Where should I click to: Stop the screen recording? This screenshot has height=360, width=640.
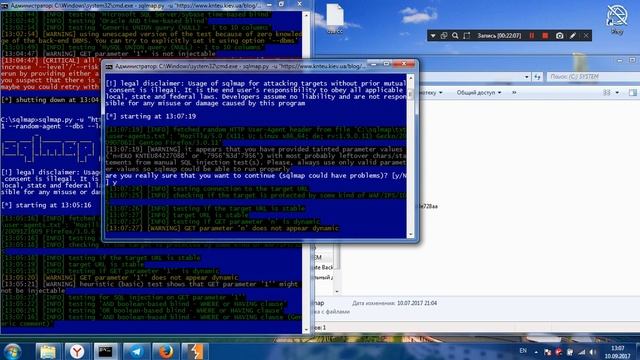(545, 36)
